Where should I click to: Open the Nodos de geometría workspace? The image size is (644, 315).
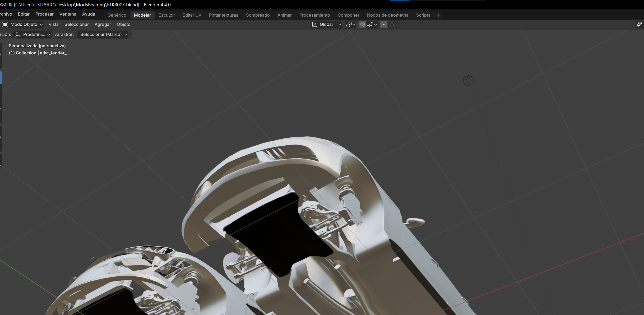(387, 15)
